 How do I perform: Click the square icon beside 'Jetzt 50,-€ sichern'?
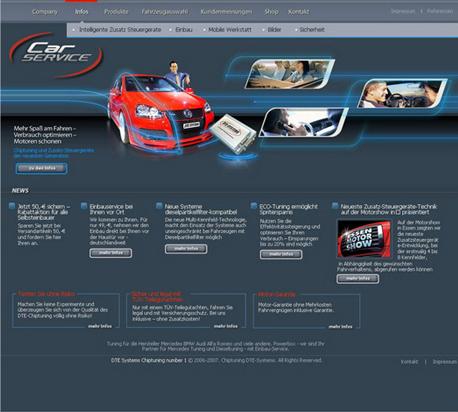click(x=12, y=206)
